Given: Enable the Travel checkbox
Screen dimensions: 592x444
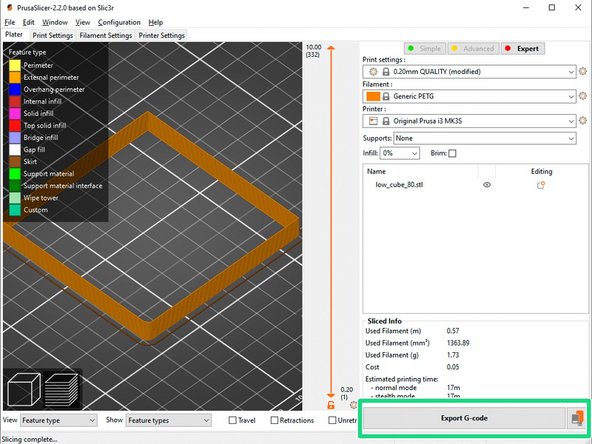Looking at the screenshot, I should point(233,420).
